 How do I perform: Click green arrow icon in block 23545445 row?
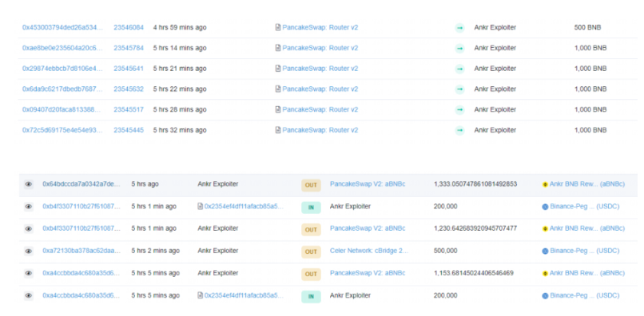coord(459,131)
